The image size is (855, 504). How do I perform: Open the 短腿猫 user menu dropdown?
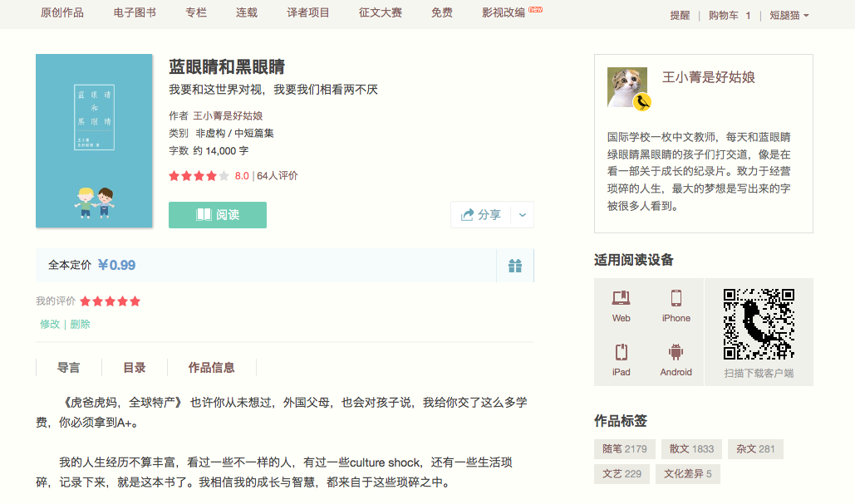[x=789, y=15]
